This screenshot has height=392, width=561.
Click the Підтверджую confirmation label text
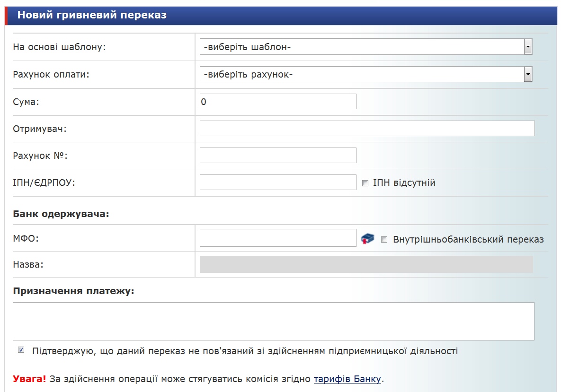click(x=245, y=351)
